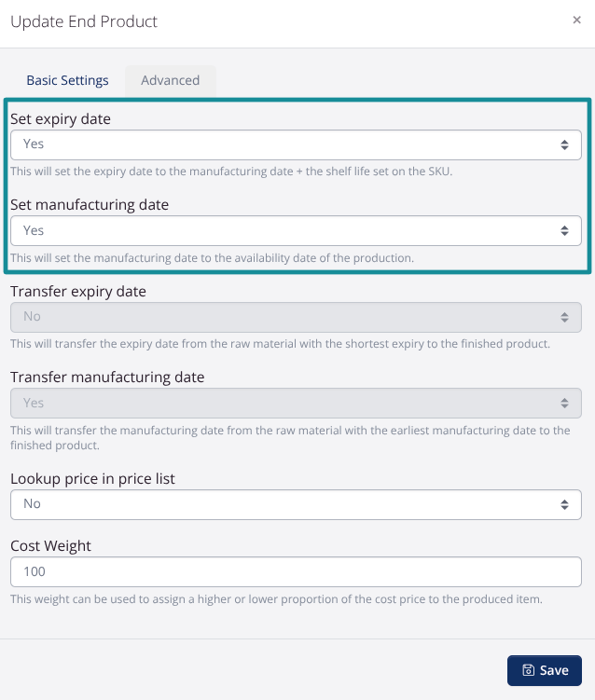The height and width of the screenshot is (700, 595).
Task: Click the arrows icon on Lookup price
Action: coord(564,504)
